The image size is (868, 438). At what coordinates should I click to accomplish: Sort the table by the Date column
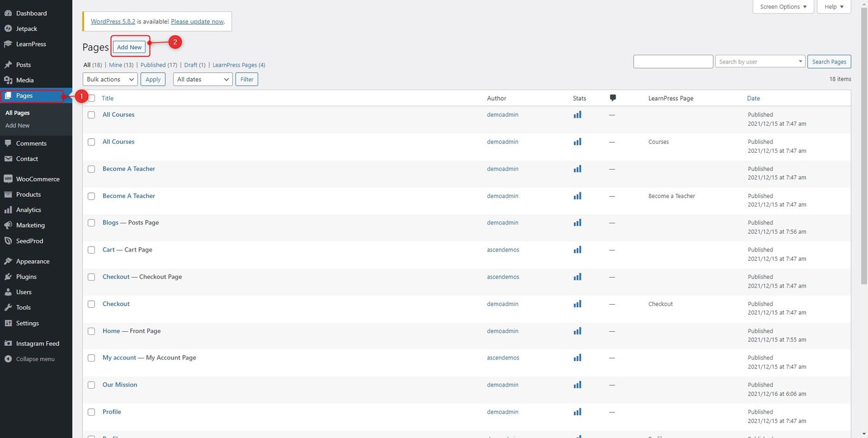tap(753, 98)
